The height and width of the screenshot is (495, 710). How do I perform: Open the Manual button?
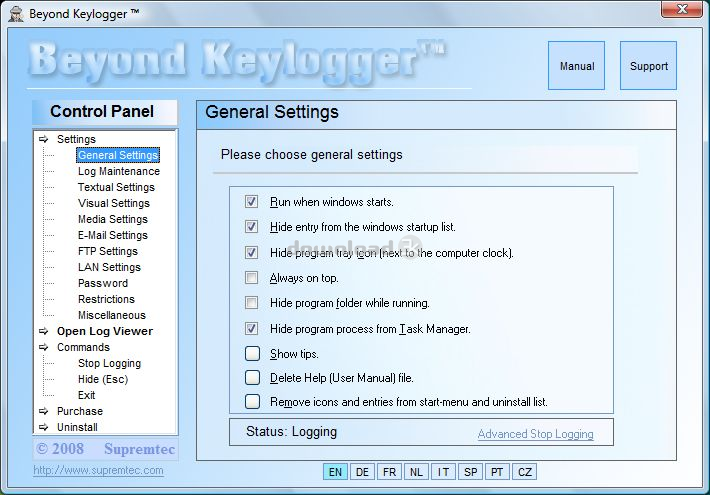577,66
